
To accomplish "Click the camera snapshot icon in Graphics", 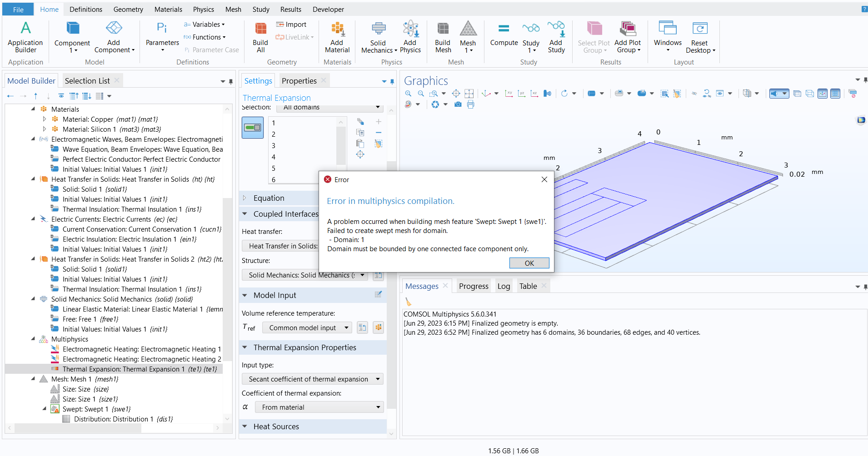I will tap(458, 104).
